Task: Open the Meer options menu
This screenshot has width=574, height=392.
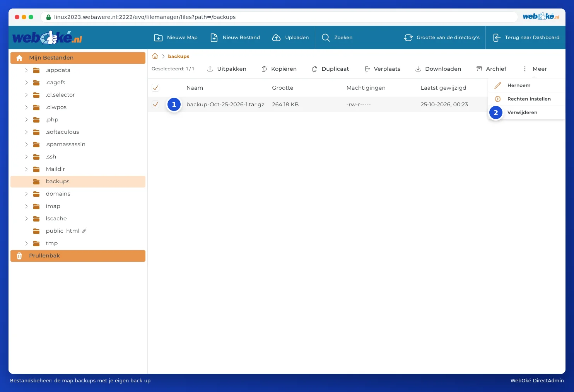Action: click(x=535, y=69)
